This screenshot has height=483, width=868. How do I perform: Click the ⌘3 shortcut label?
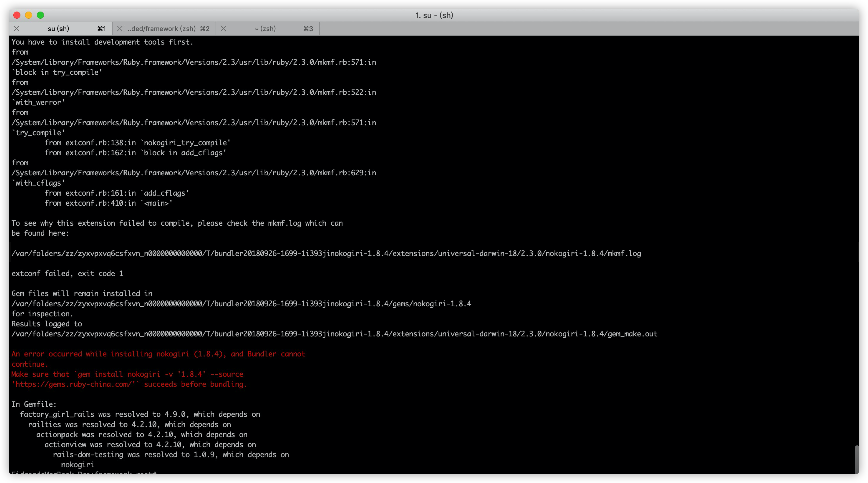coord(308,29)
